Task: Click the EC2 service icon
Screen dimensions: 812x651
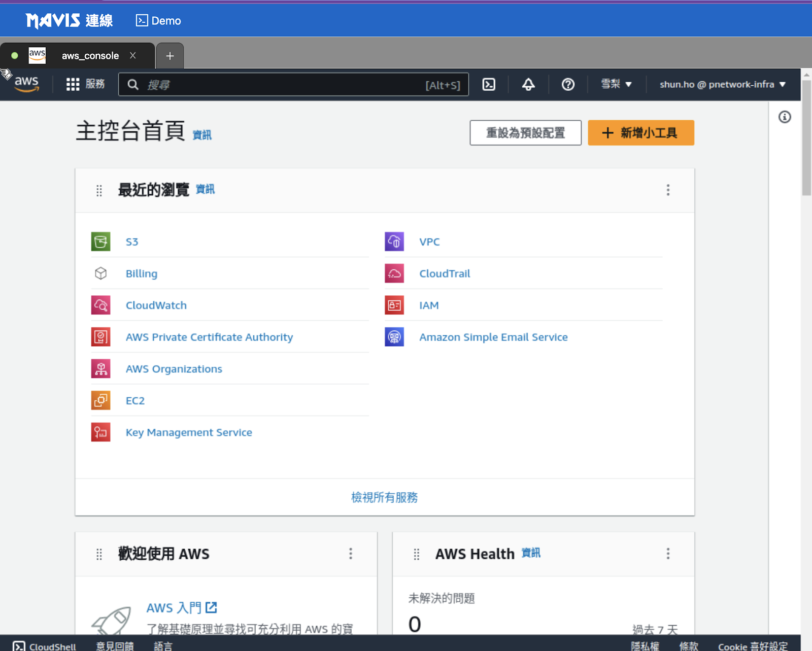Action: (x=100, y=400)
